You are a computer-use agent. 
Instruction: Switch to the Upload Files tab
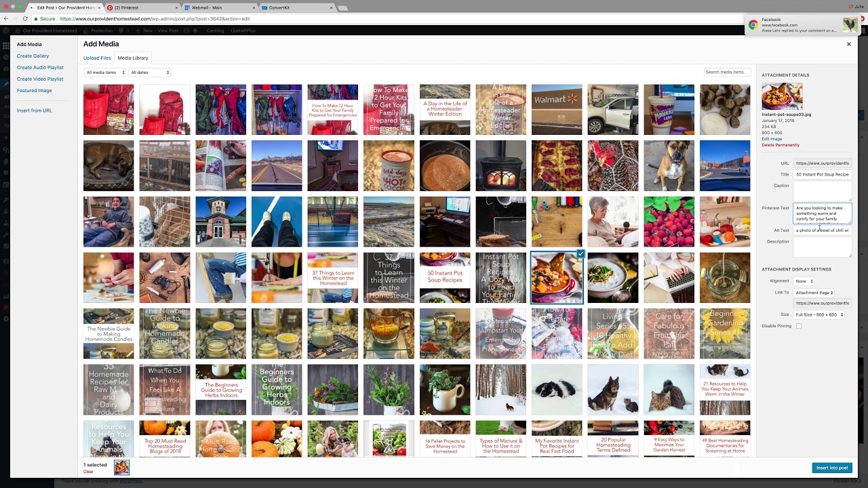(97, 58)
